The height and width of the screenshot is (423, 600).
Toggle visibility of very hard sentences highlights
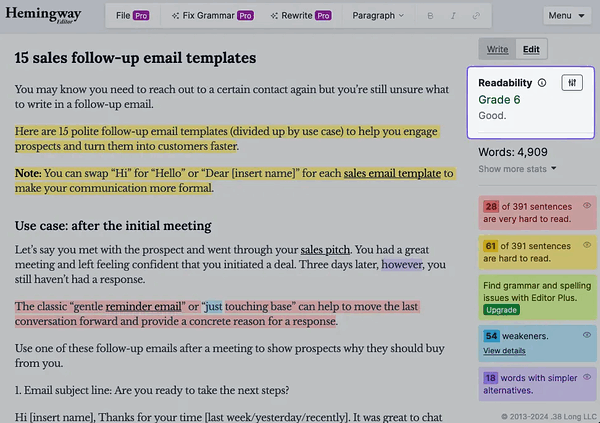(x=587, y=206)
